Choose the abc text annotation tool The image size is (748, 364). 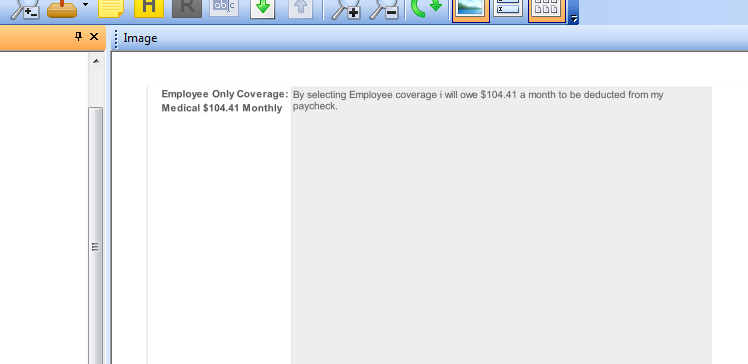pos(224,8)
